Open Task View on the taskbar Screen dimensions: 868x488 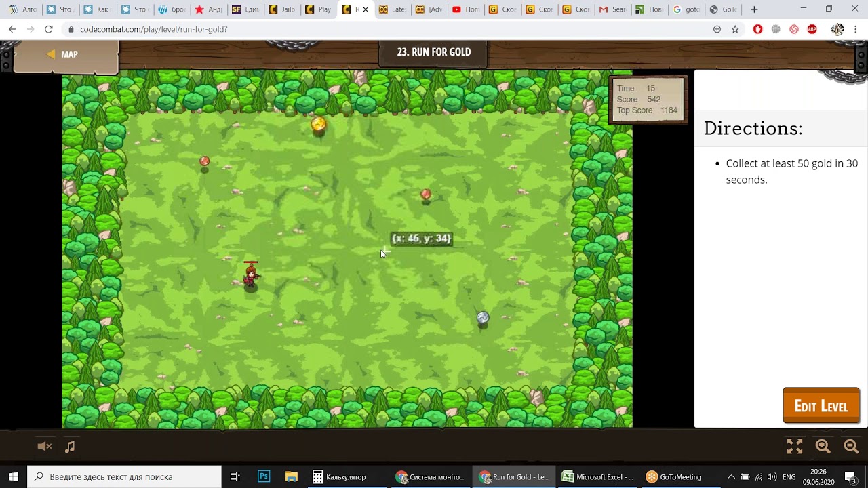(x=235, y=476)
